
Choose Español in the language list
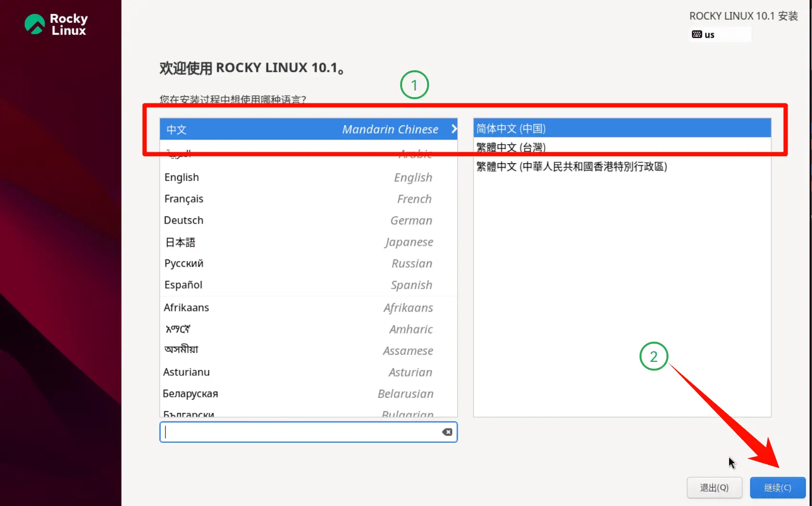pyautogui.click(x=308, y=285)
